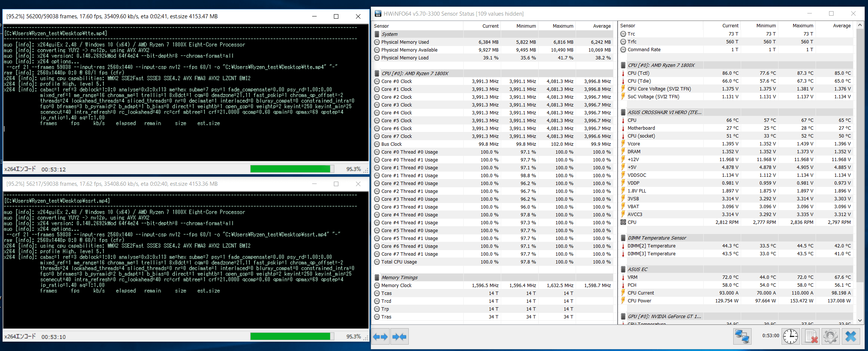Select the Bus Clock row
This screenshot has height=351, width=868.
tap(493, 144)
